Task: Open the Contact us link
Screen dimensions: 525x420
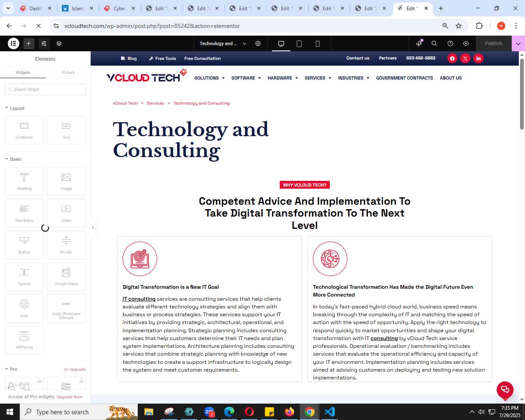Action: (x=358, y=58)
